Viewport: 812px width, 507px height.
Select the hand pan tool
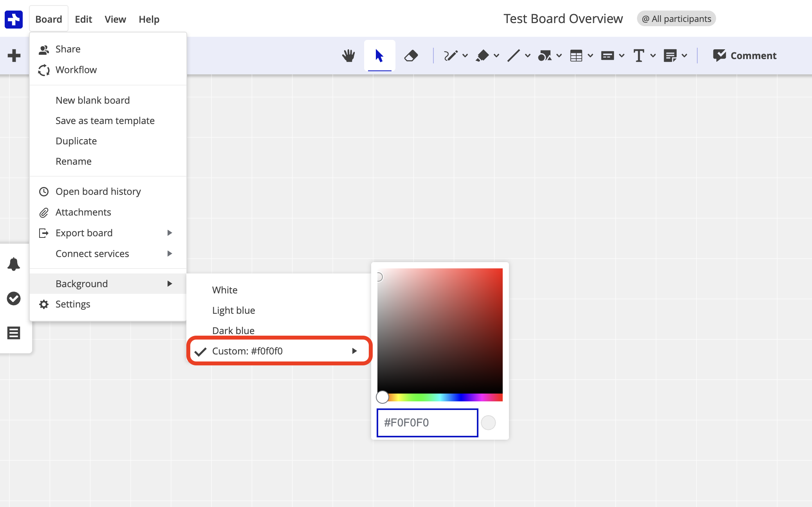coord(348,56)
